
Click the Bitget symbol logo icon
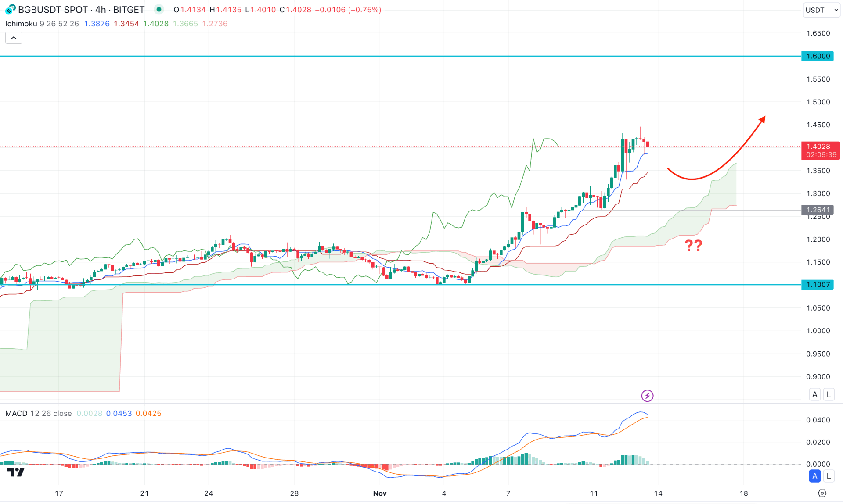[11, 9]
